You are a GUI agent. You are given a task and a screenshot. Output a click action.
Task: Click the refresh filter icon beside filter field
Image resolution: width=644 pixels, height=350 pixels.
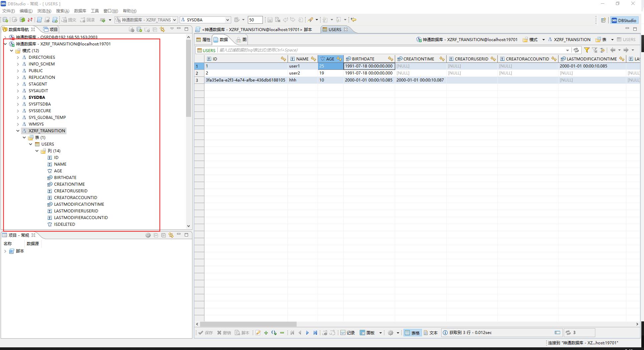pos(576,50)
